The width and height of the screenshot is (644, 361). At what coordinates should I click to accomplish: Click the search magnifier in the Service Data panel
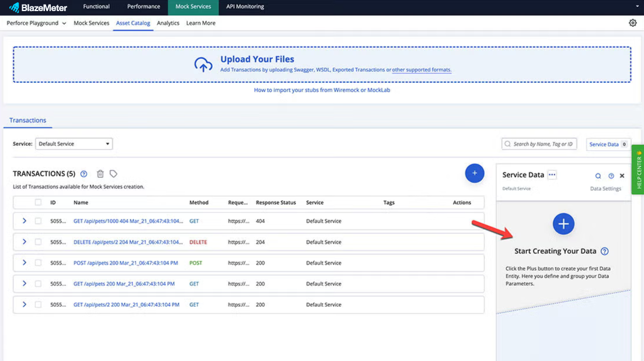coord(598,175)
